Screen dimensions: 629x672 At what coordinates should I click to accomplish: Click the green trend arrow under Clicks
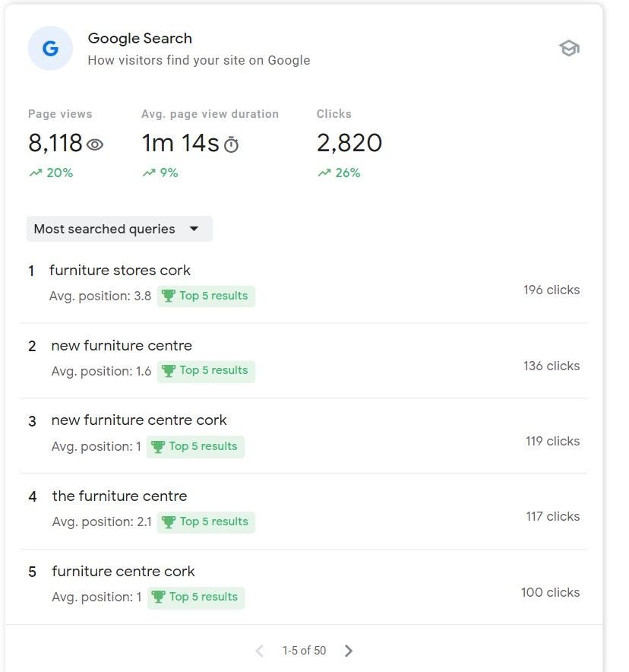tap(324, 173)
